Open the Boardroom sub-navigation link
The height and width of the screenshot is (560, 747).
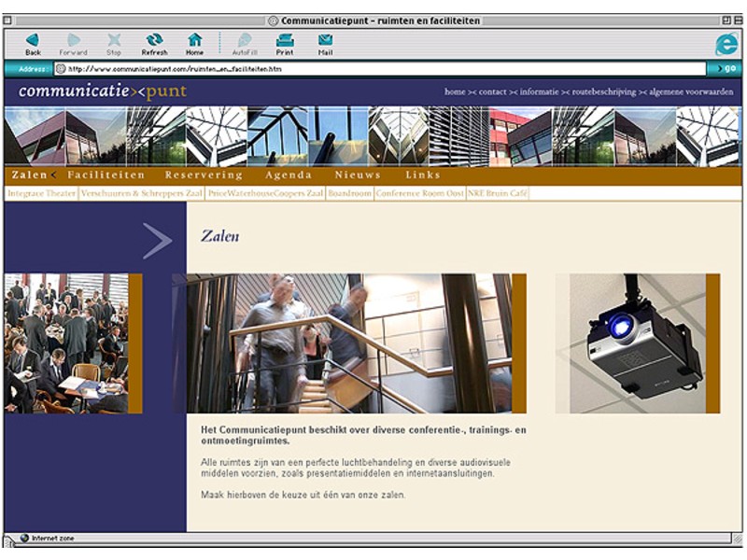pos(350,193)
